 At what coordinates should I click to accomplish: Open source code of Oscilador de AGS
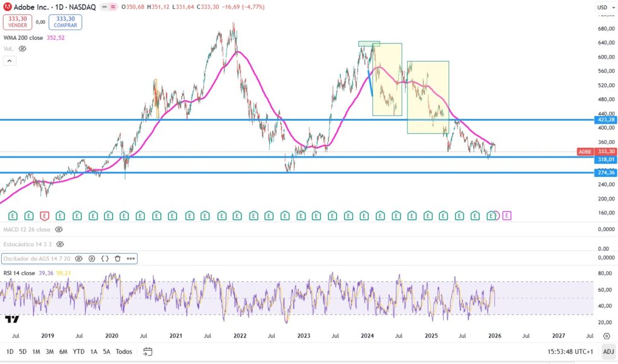point(104,258)
